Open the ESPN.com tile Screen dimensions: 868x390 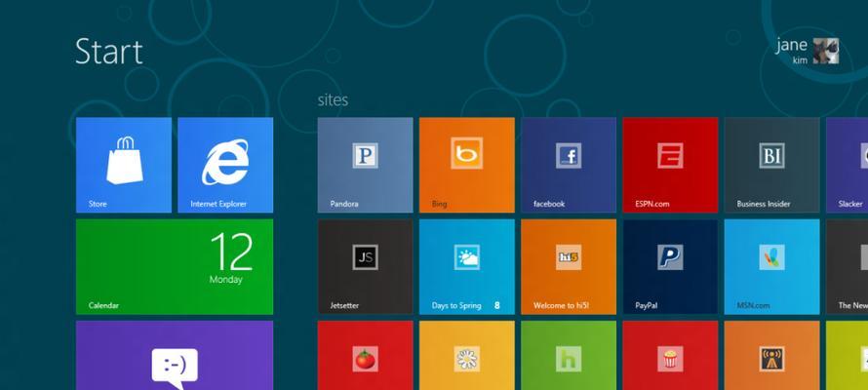(x=670, y=165)
